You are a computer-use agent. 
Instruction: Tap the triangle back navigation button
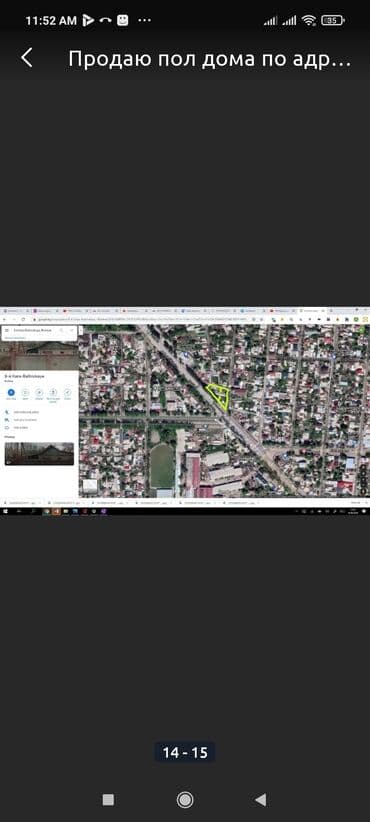(x=260, y=799)
